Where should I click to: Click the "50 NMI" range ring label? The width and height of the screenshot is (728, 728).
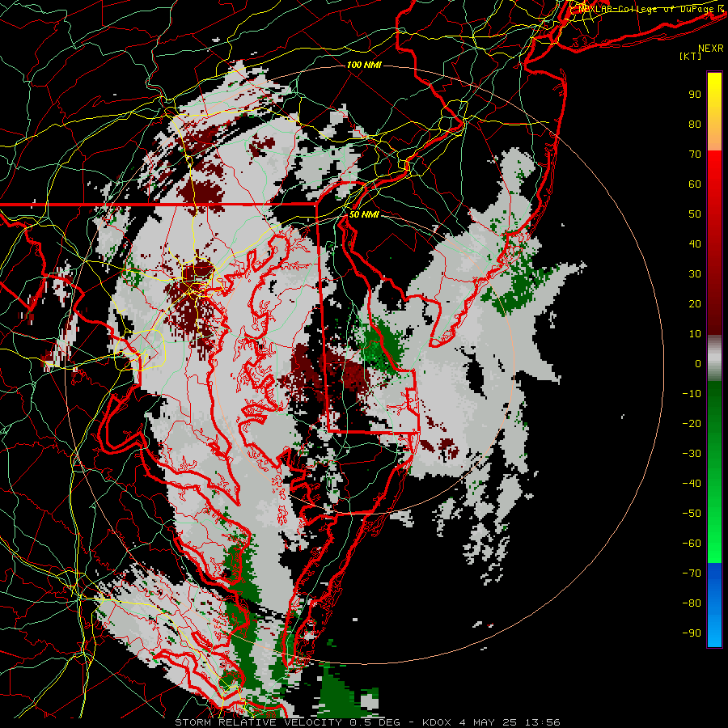pos(364,214)
